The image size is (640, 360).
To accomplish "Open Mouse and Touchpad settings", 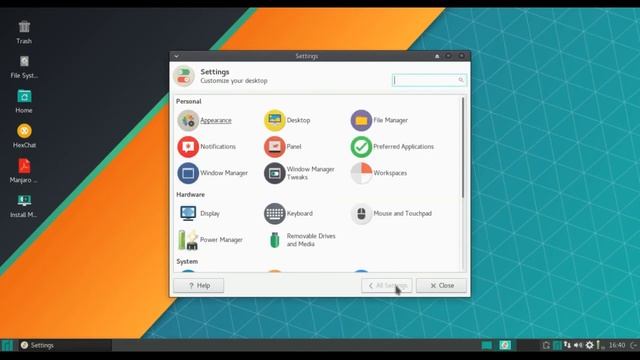I will pyautogui.click(x=391, y=213).
